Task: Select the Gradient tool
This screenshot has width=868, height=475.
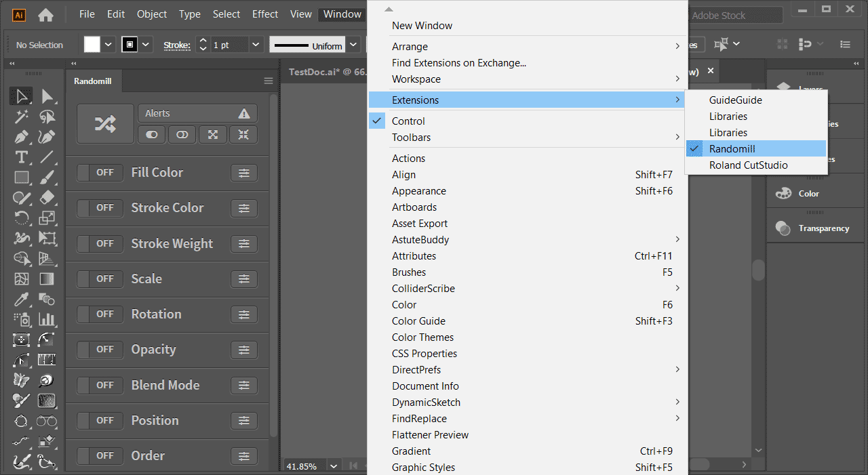Action: click(x=47, y=278)
